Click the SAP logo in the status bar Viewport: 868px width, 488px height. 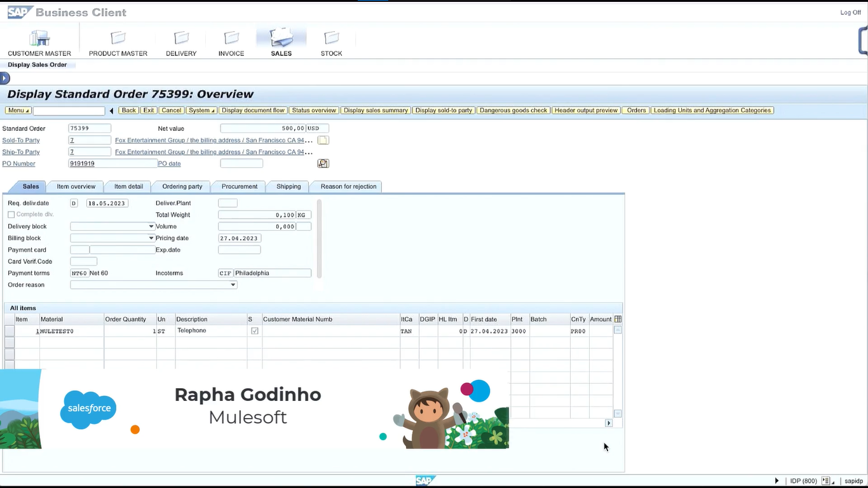pyautogui.click(x=426, y=481)
